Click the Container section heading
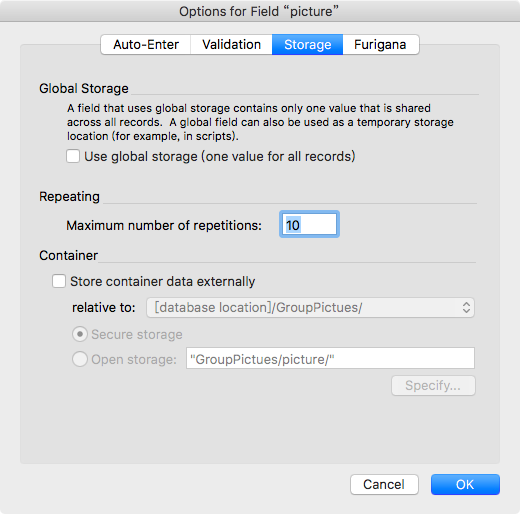The image size is (520, 514). (68, 255)
